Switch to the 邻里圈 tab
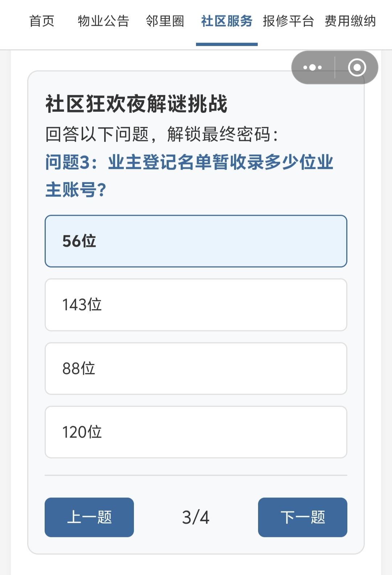Screen dimensions: 392x575 pyautogui.click(x=165, y=21)
